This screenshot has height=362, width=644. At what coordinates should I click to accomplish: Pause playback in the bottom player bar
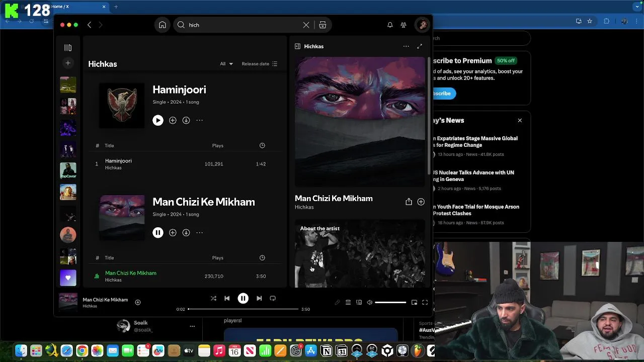[243, 298]
